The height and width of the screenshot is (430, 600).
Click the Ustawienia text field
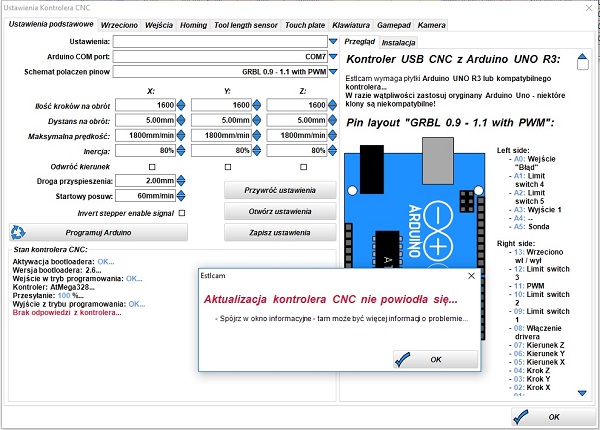220,41
